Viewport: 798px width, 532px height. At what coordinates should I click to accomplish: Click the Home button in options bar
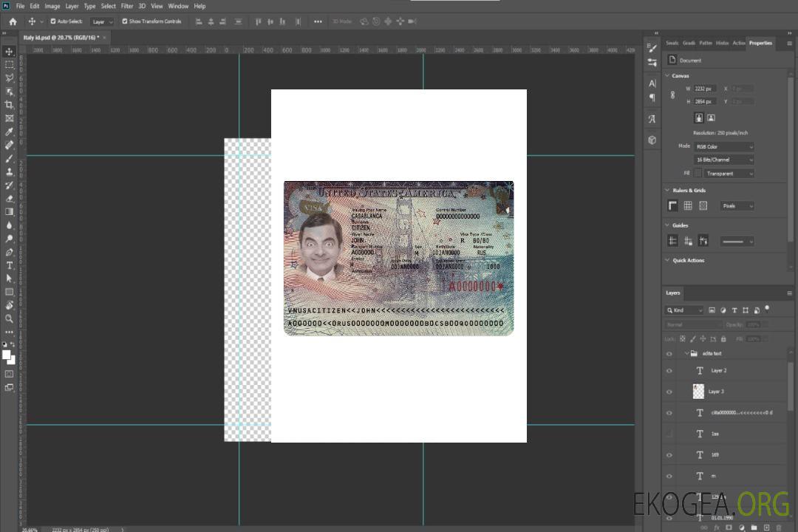tap(13, 21)
